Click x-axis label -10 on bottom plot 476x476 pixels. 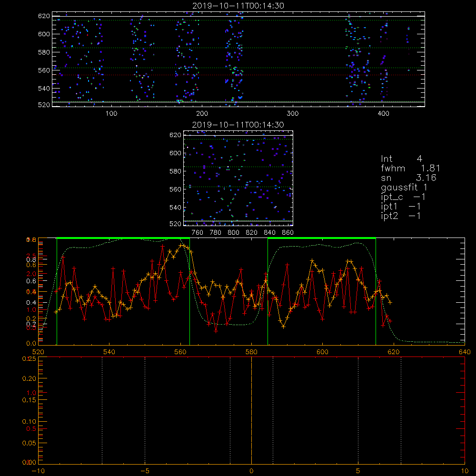coord(38,471)
